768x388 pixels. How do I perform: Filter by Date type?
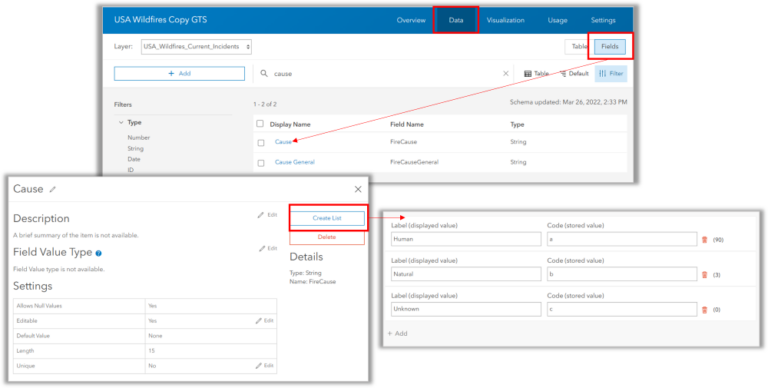pos(134,159)
